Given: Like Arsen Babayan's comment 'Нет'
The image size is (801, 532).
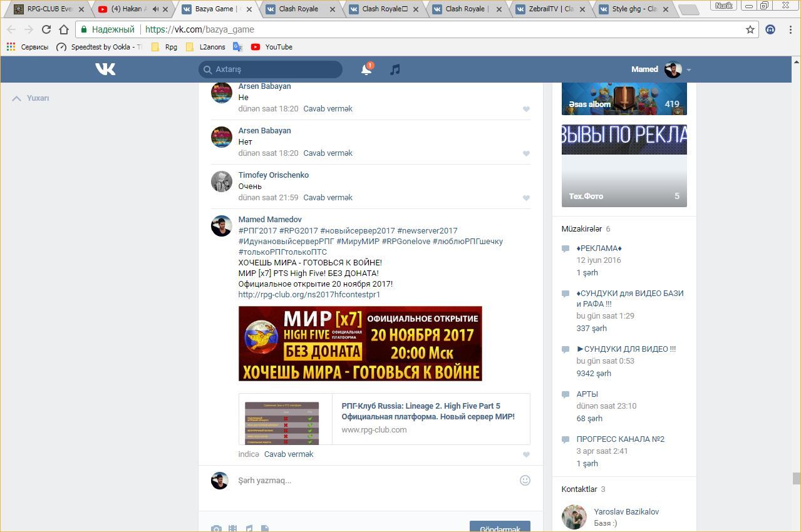Looking at the screenshot, I should [526, 153].
